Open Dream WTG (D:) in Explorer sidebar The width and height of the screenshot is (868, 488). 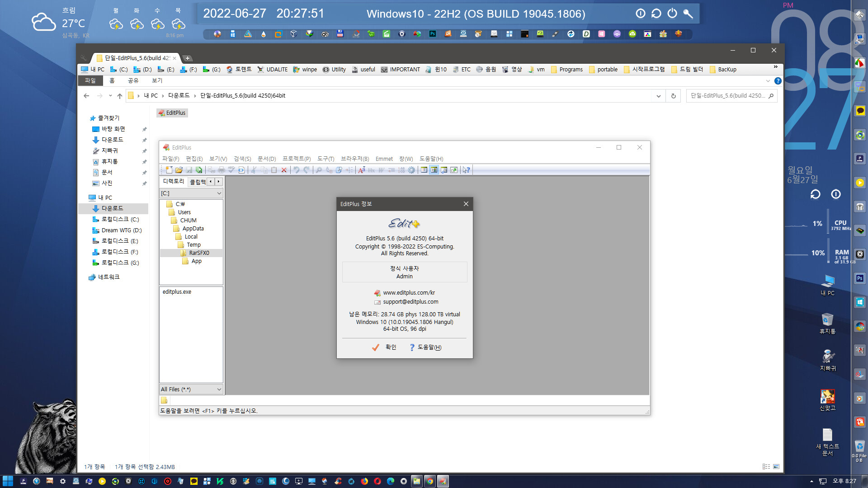click(117, 230)
